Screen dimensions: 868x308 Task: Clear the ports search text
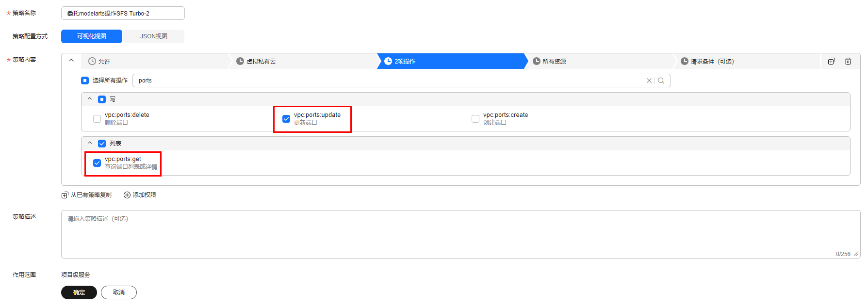coord(649,81)
